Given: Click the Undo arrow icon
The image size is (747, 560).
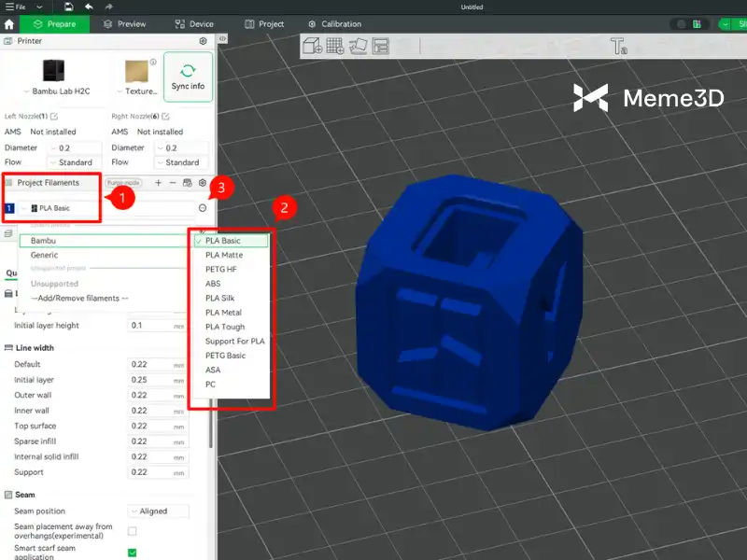Looking at the screenshot, I should pos(89,7).
